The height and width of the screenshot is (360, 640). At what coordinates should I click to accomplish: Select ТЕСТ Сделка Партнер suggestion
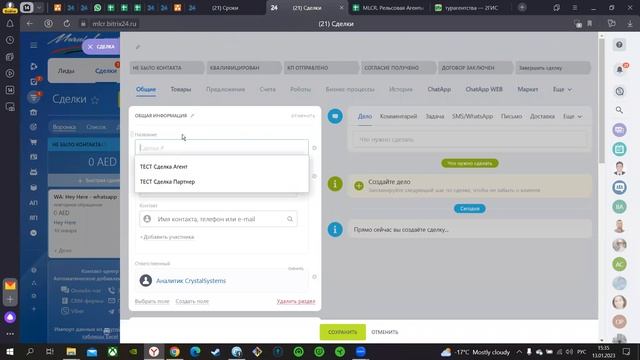click(x=167, y=182)
